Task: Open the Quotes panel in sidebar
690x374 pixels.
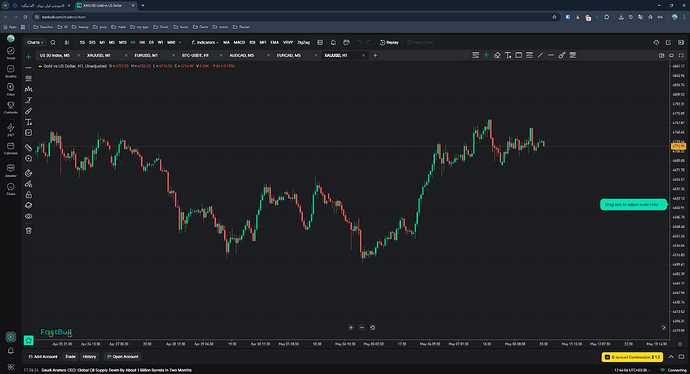Action: pos(11,71)
